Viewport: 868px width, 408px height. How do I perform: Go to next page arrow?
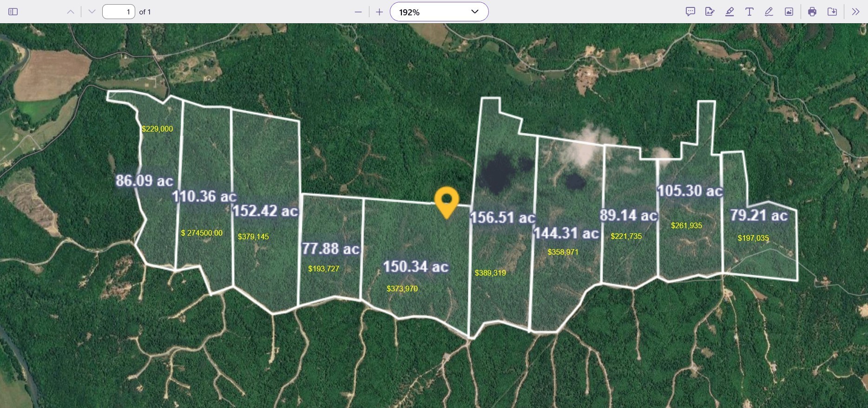coord(92,12)
